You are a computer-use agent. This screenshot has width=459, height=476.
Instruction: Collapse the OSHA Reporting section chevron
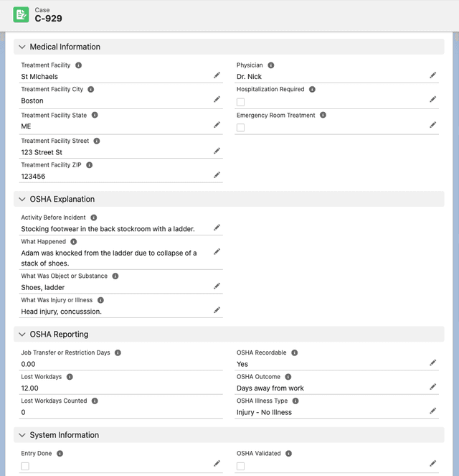(x=22, y=335)
